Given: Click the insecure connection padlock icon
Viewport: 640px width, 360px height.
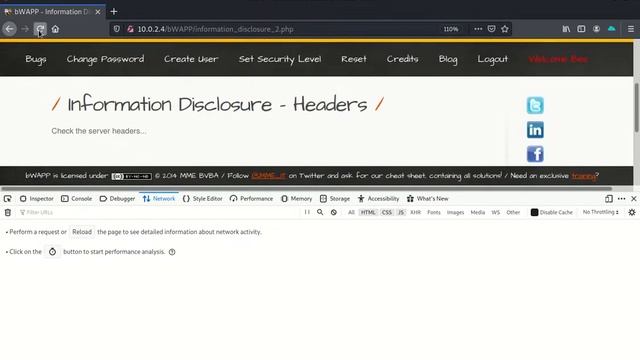Looking at the screenshot, I should [131, 29].
